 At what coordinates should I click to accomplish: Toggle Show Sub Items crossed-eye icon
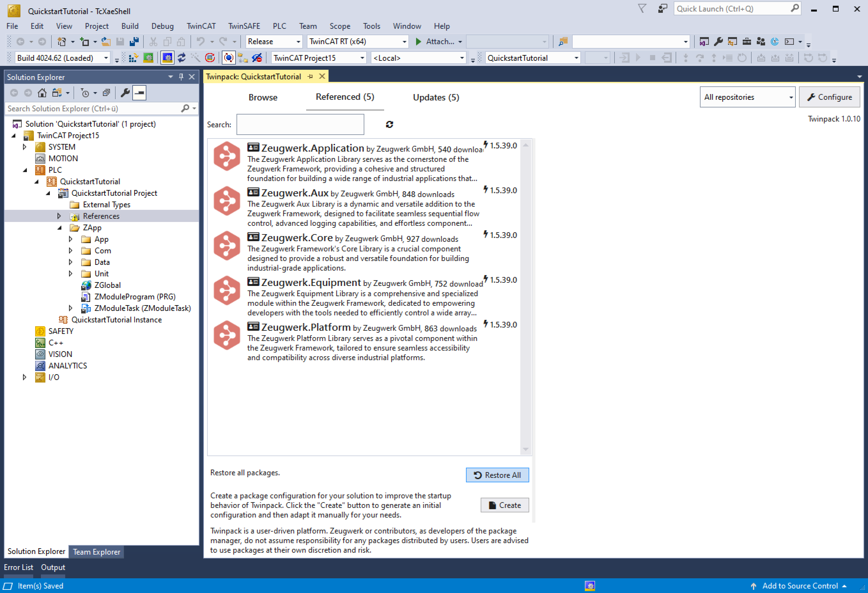(x=257, y=58)
